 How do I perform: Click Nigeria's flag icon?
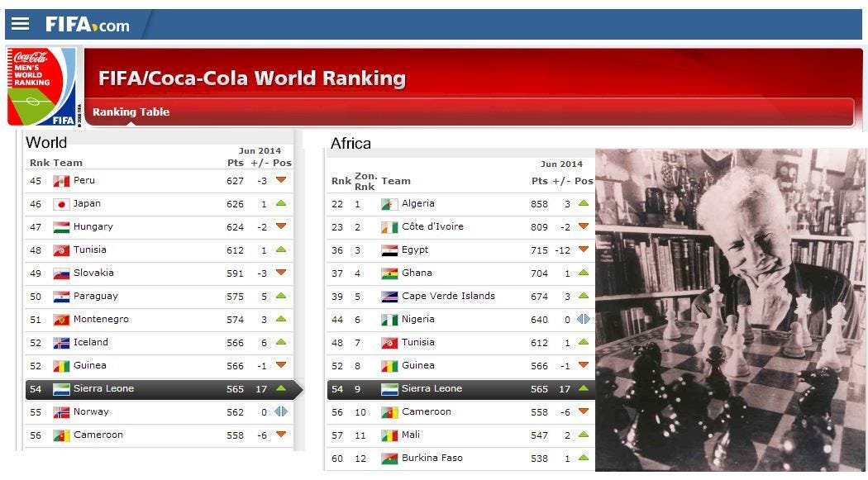[x=389, y=320]
